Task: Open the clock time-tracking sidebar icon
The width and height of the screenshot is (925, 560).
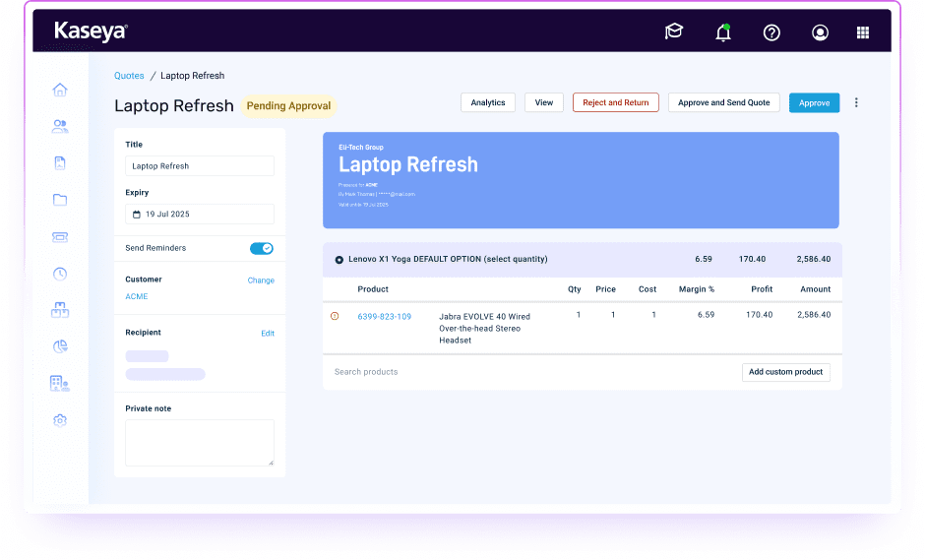Action: click(60, 274)
